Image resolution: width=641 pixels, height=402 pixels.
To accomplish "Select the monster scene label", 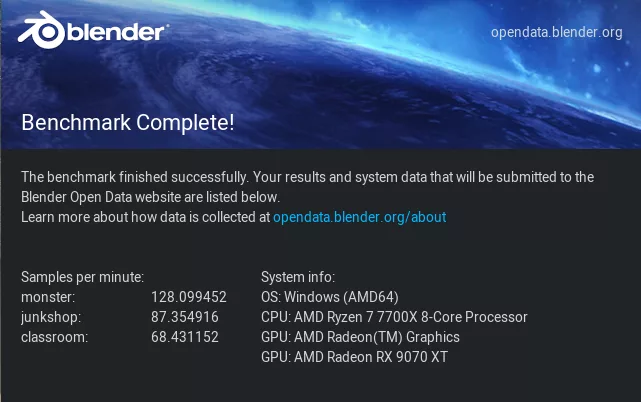I will (x=49, y=297).
